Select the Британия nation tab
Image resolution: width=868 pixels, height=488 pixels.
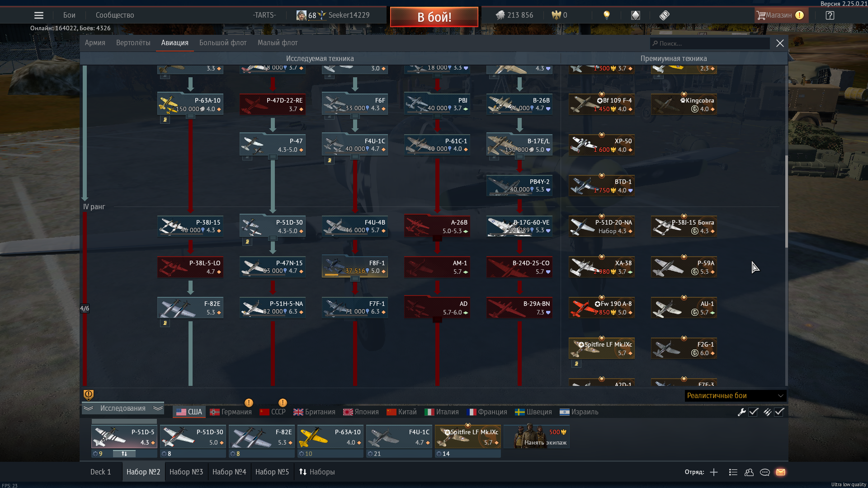[314, 412]
